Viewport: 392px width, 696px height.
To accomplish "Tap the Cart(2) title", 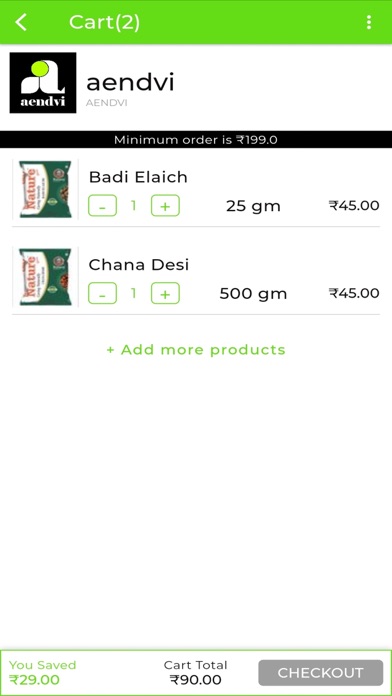I will click(104, 22).
